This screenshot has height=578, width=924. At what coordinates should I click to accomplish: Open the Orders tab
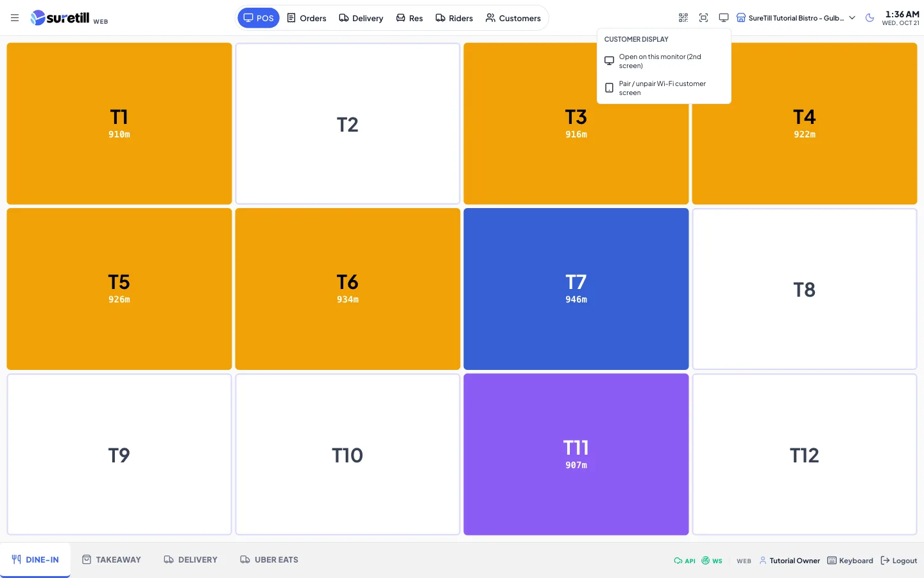[x=307, y=18]
